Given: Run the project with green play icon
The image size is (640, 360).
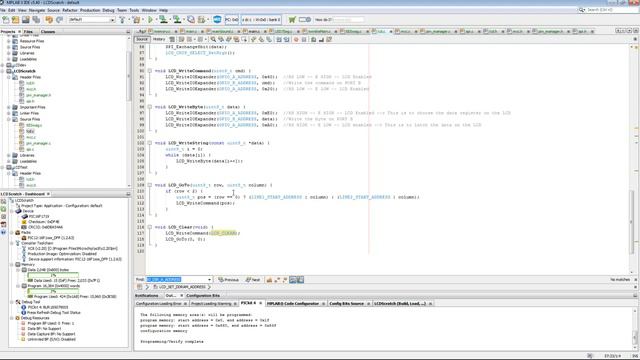Looking at the screenshot, I should (151, 19).
